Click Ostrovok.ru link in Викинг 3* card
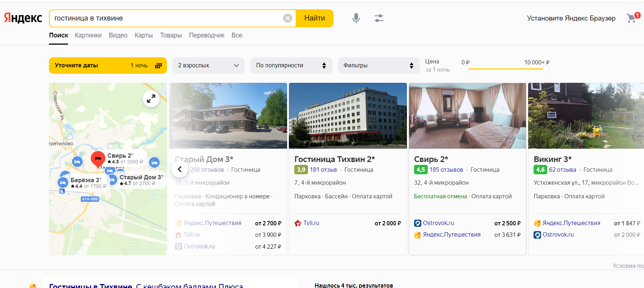 coord(558,235)
